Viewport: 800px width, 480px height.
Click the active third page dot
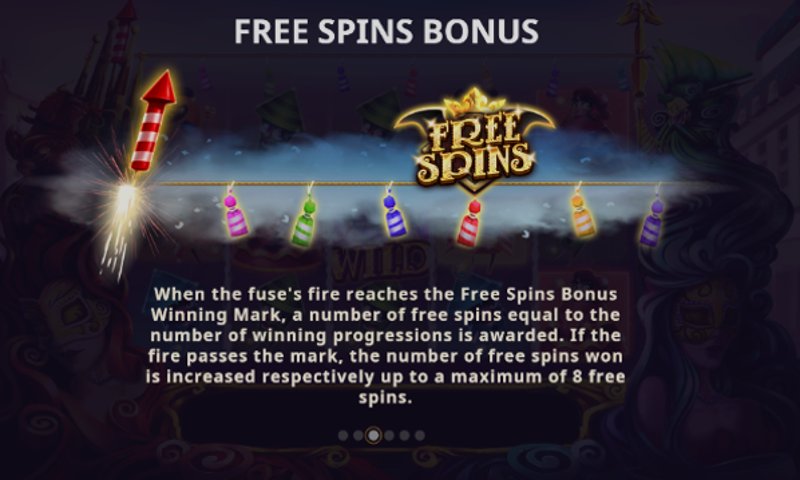pyautogui.click(x=373, y=436)
